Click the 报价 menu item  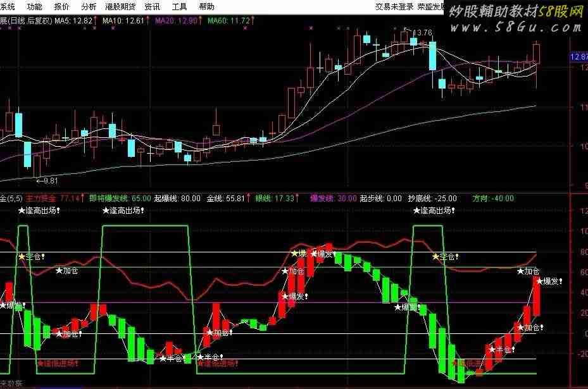pos(62,7)
